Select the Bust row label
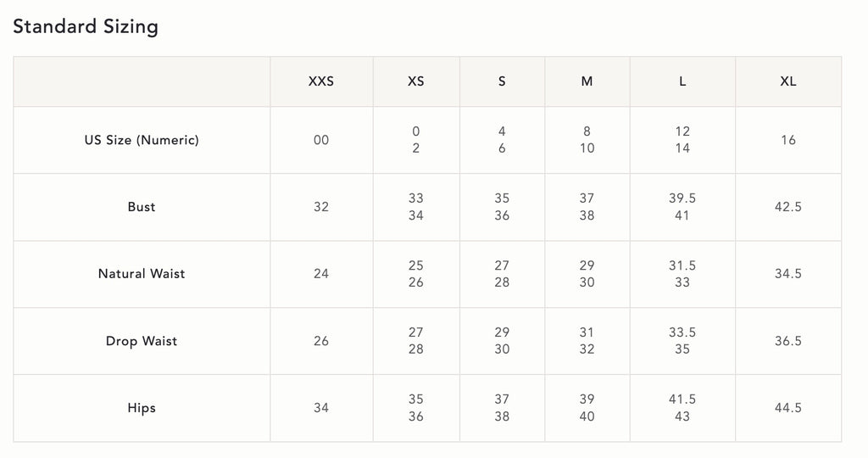Screen dimensions: 868x458 coord(142,207)
